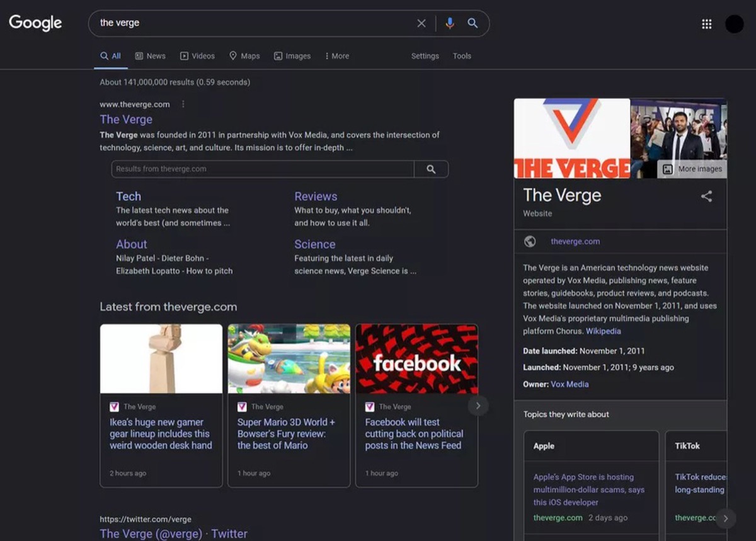Open the share icon in the knowledge panel
This screenshot has height=541, width=756.
[x=706, y=196]
